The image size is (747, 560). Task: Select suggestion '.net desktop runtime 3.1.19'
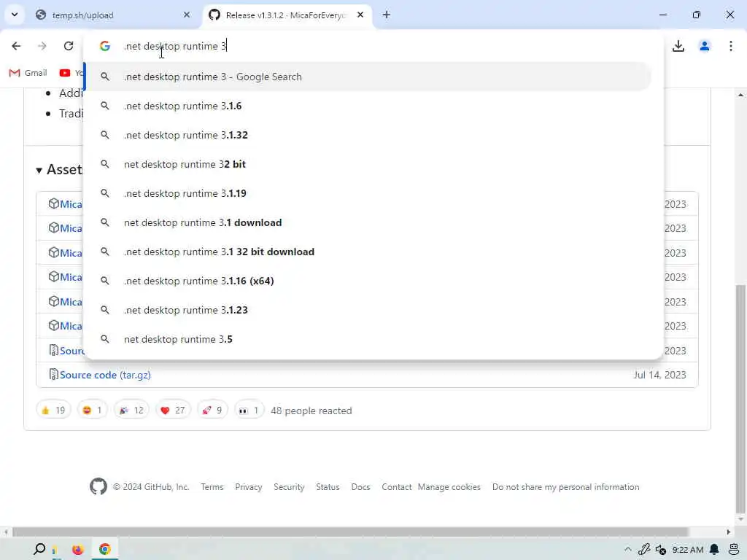click(368, 193)
